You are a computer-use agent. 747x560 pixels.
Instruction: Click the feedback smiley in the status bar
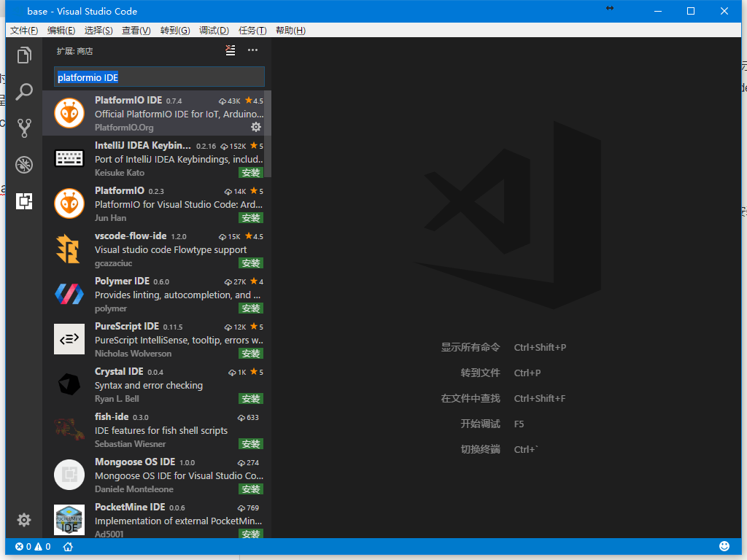point(724,545)
